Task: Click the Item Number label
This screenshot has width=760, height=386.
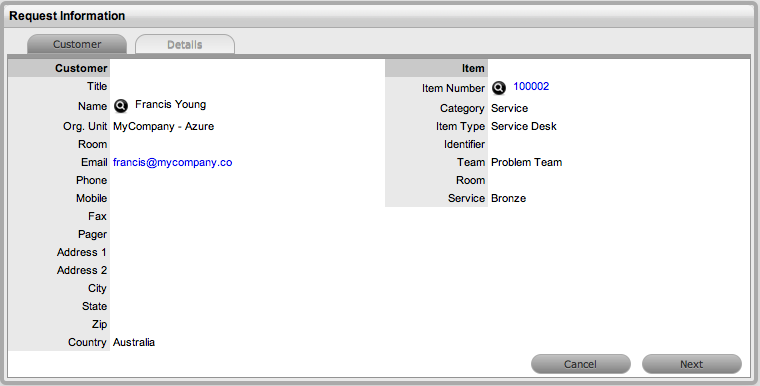Action: pos(453,88)
